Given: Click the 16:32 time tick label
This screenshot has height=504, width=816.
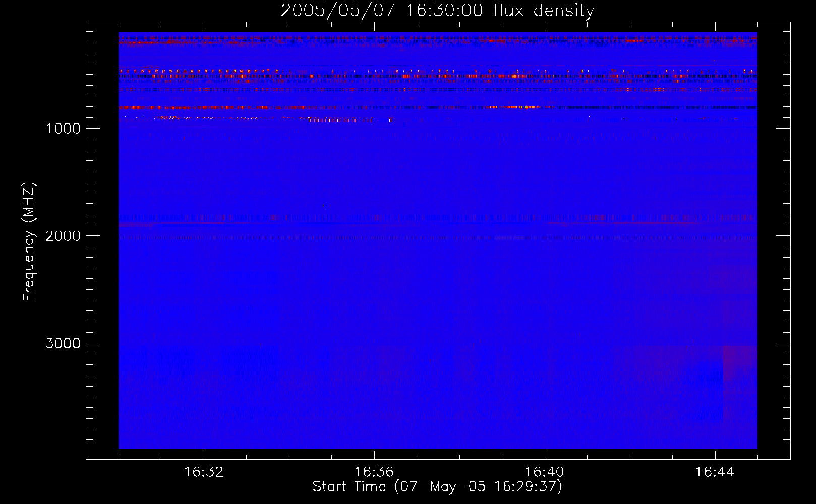Looking at the screenshot, I should click(204, 472).
